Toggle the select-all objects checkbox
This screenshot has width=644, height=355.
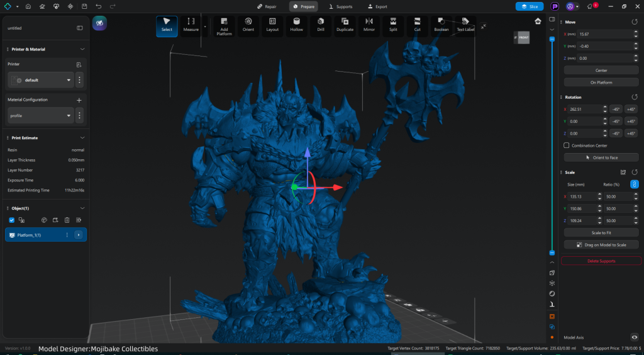[11, 220]
